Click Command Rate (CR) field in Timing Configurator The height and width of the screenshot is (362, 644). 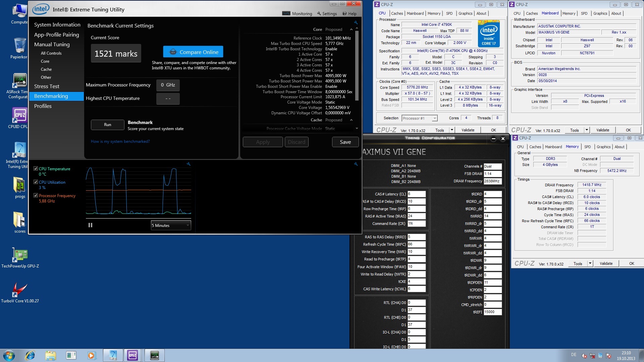click(x=416, y=224)
